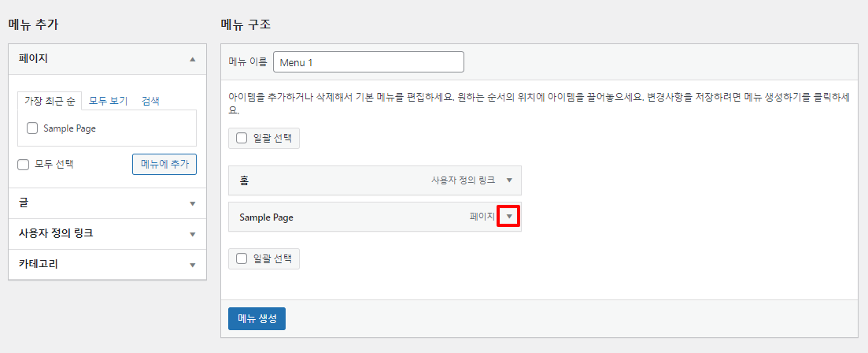This screenshot has height=353, width=868.
Task: Click the 페이지 type label on Sample Page
Action: 482,217
